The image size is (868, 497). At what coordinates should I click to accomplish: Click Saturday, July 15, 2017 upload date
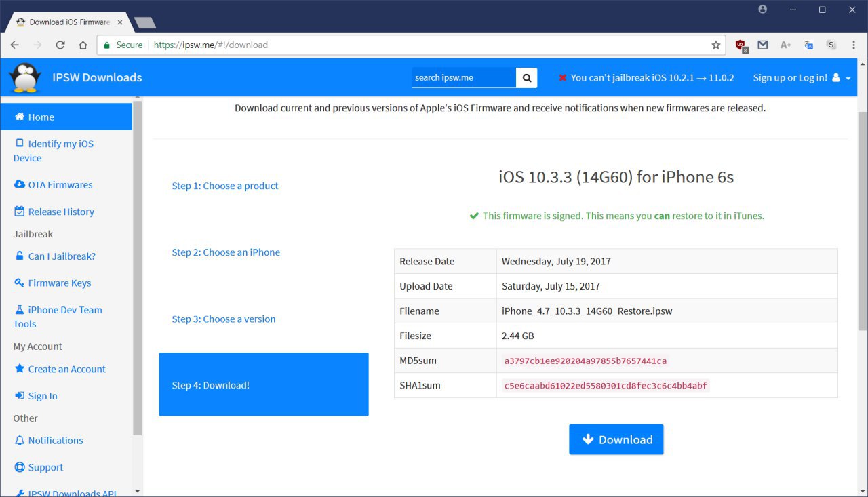[551, 286]
